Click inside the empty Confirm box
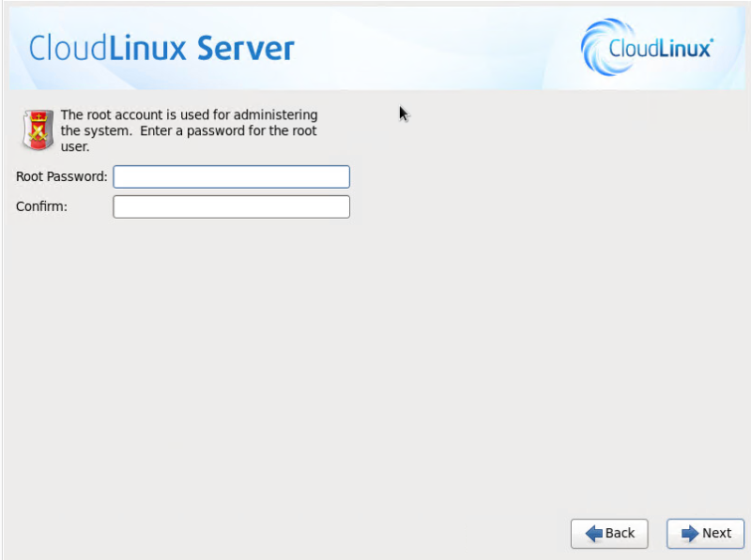Image resolution: width=751 pixels, height=560 pixels. (x=231, y=206)
